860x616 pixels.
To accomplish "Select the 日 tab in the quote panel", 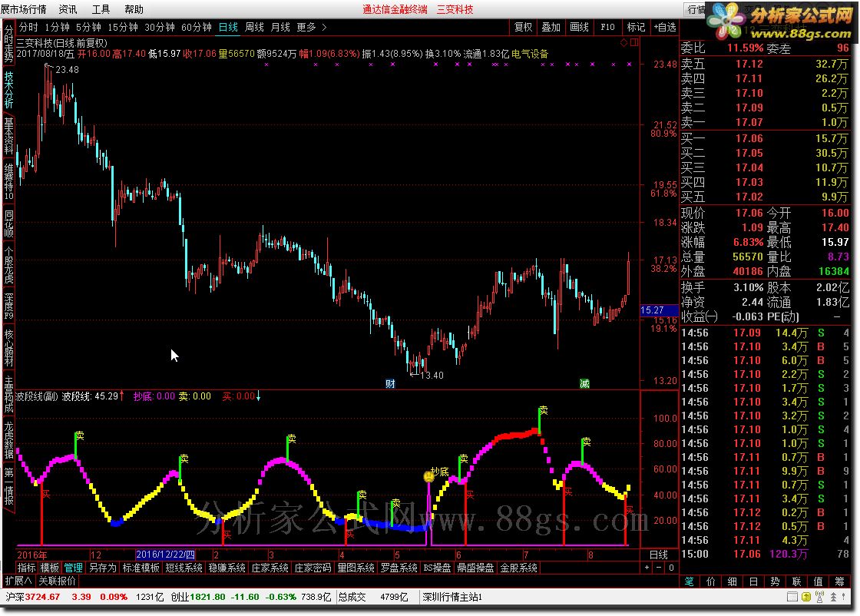I will pos(753,581).
